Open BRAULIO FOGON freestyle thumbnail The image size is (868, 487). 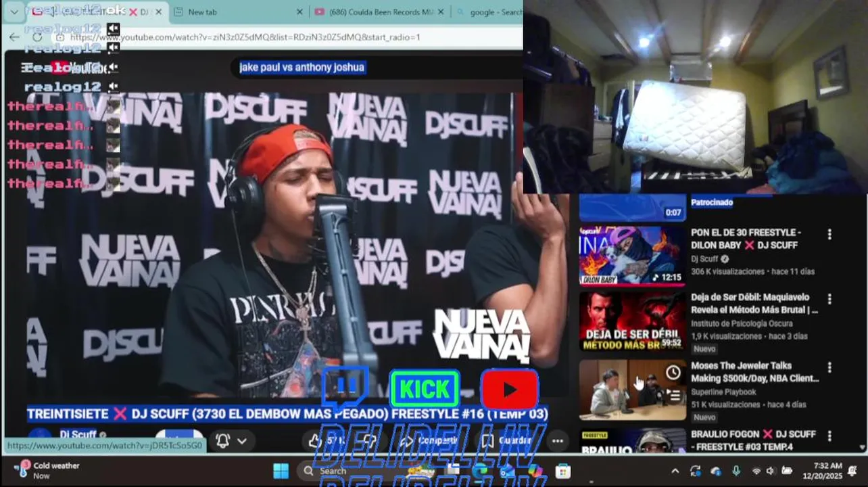[x=632, y=440]
